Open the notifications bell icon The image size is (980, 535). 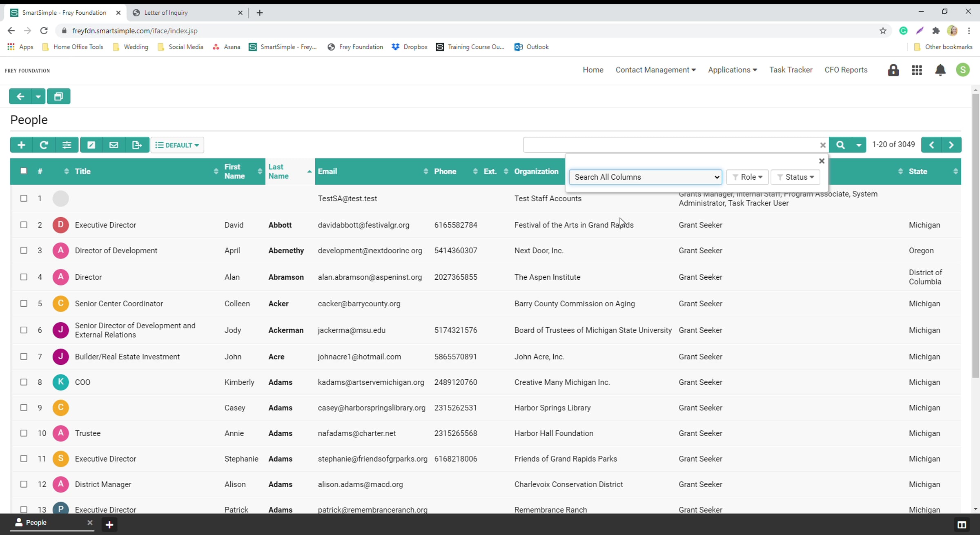[x=940, y=70]
